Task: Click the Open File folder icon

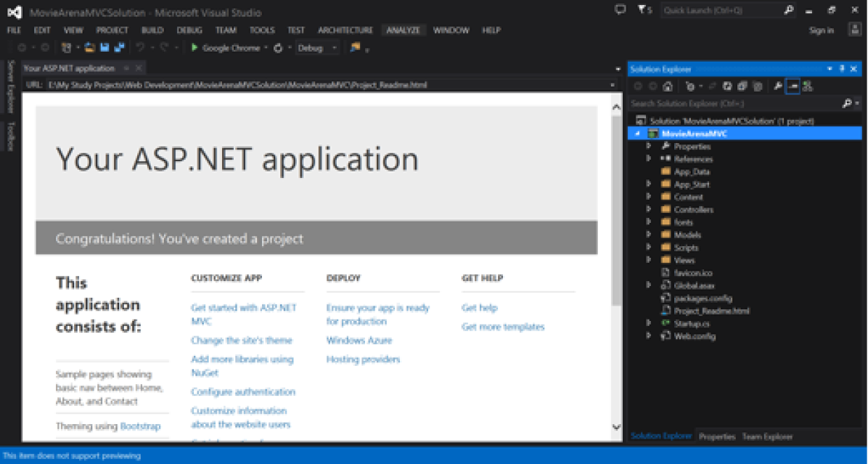Action: 90,48
